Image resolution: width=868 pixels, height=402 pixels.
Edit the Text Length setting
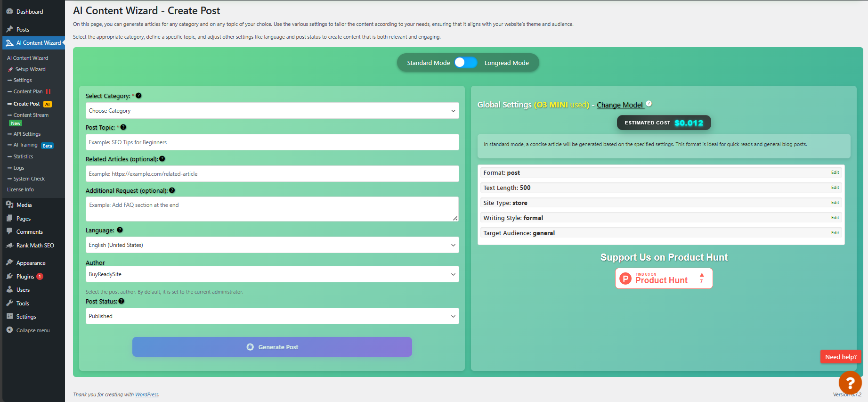835,188
